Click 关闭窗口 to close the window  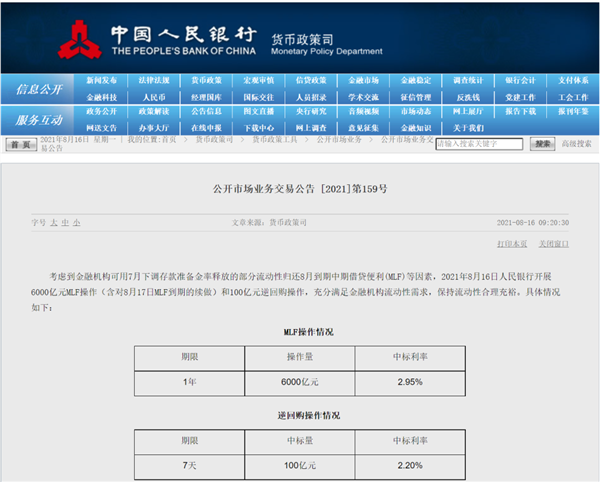pyautogui.click(x=553, y=243)
